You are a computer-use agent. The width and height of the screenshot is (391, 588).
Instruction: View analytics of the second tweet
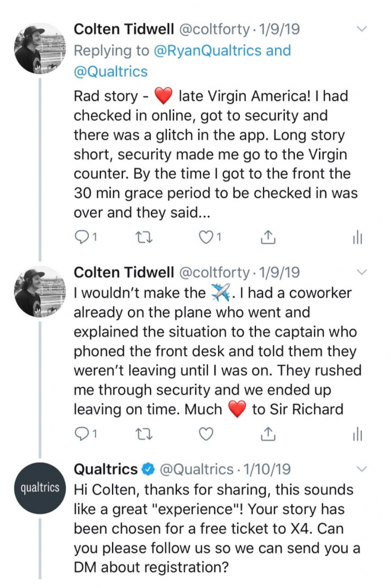[x=357, y=435]
